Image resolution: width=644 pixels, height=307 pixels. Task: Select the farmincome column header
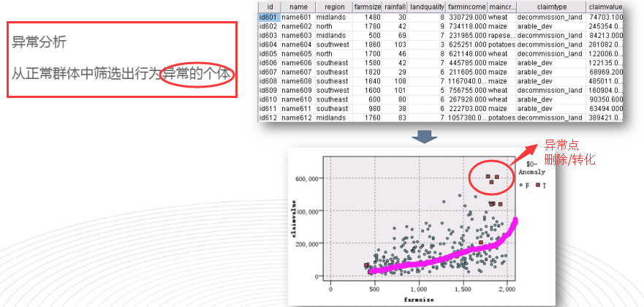[x=466, y=7]
